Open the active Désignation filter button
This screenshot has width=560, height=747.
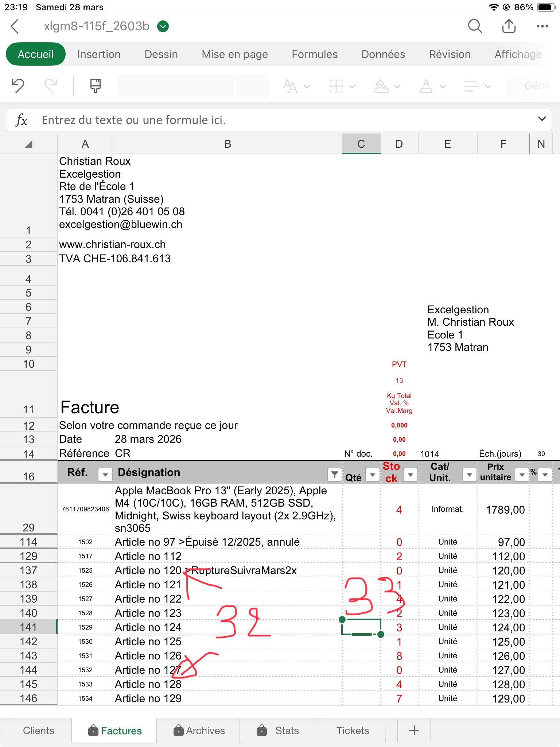click(x=334, y=474)
